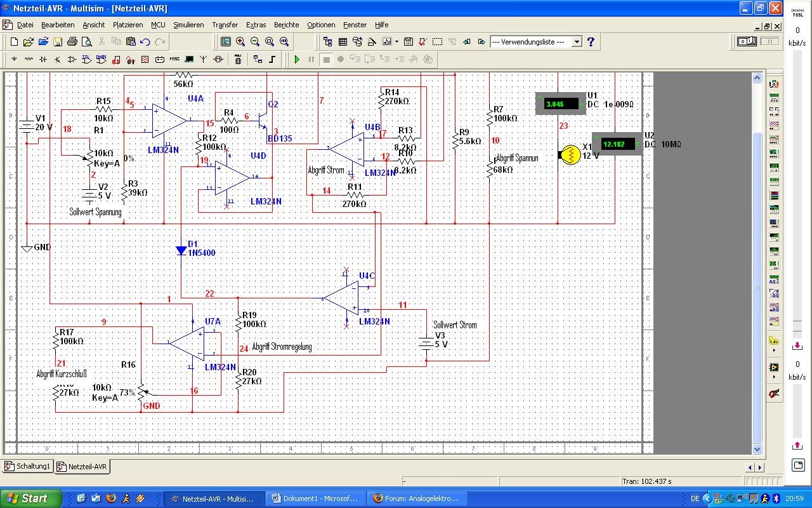Open the MISC component group

pyautogui.click(x=174, y=59)
